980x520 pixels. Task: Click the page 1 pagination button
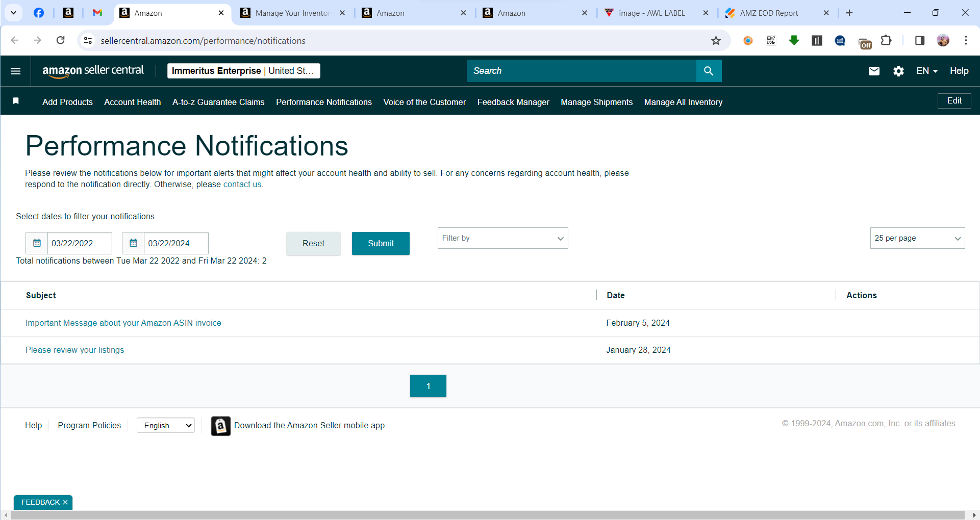[x=428, y=386]
